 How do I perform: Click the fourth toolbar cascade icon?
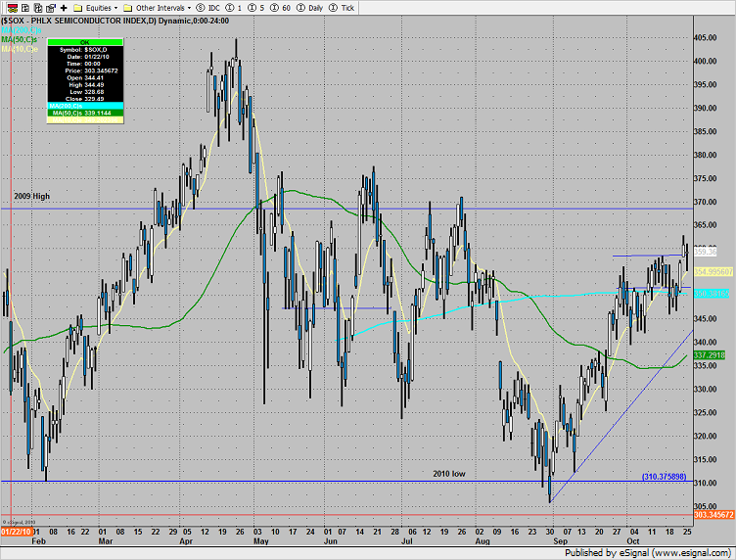click(x=51, y=8)
